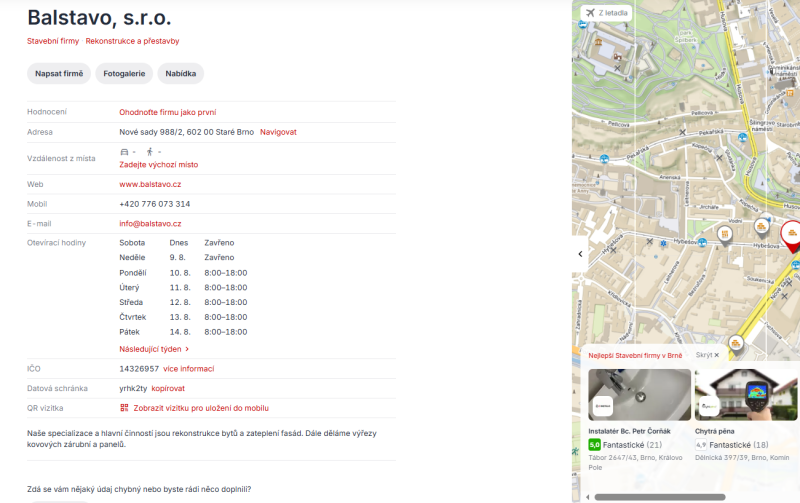Open the Stavební firmy category
800x503 pixels.
[x=53, y=41]
